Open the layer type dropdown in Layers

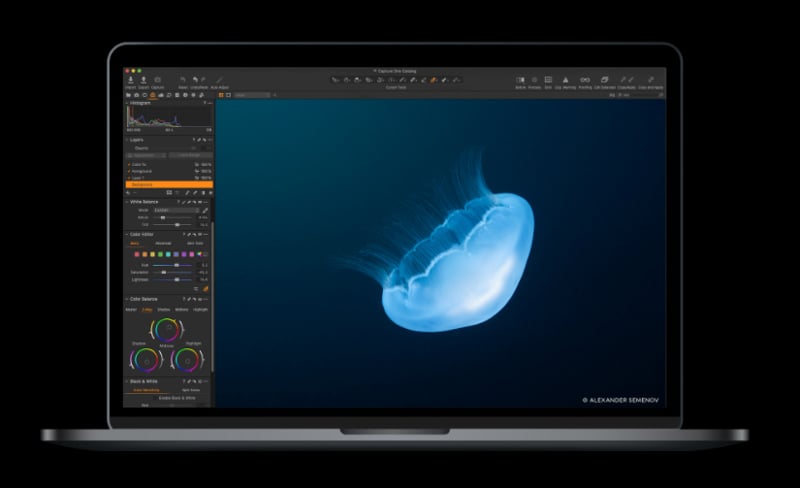pyautogui.click(x=146, y=155)
